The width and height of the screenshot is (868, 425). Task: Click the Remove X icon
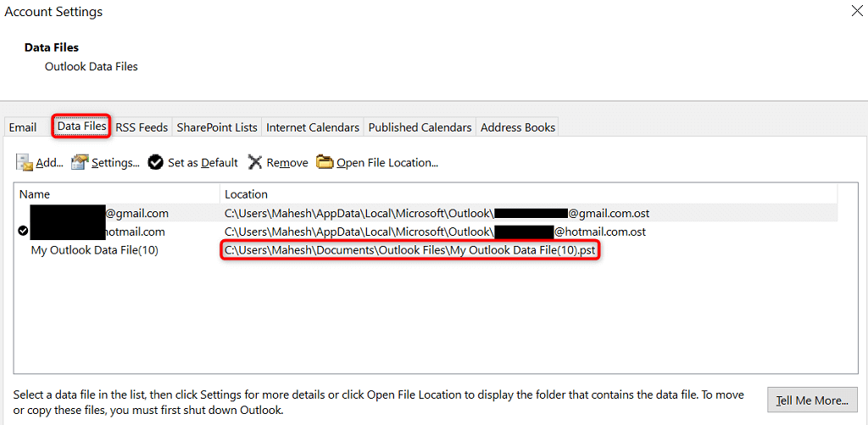pyautogui.click(x=254, y=162)
